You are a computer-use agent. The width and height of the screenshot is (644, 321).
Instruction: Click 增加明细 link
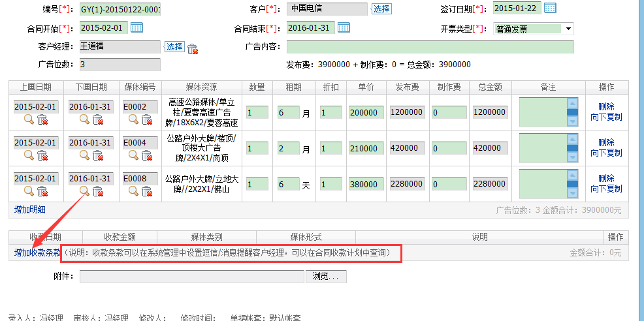tap(30, 209)
